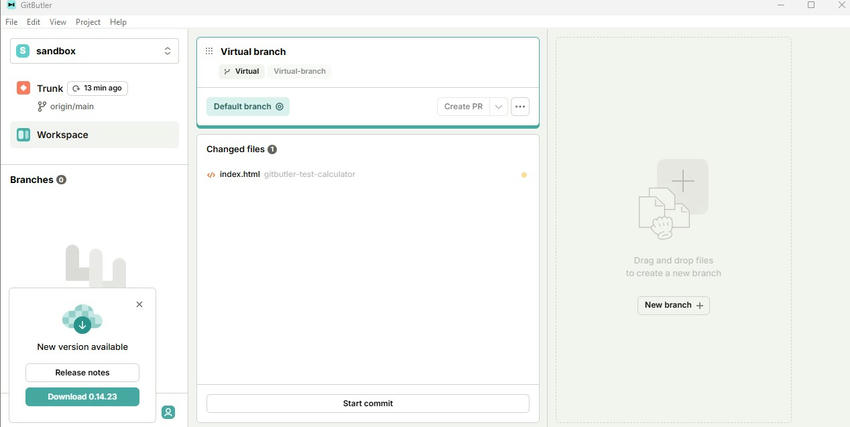Click the gitbutler-test-calculator path text
The height and width of the screenshot is (427, 850).
coord(310,174)
